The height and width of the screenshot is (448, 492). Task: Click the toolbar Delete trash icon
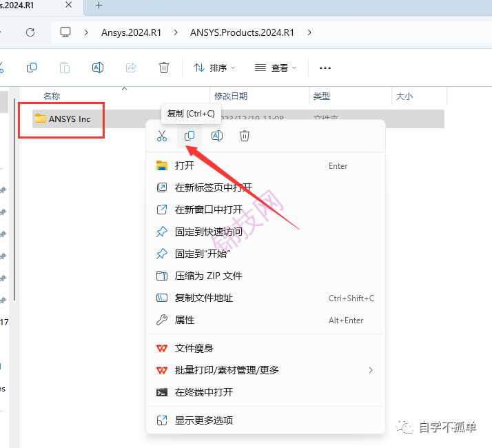[164, 68]
